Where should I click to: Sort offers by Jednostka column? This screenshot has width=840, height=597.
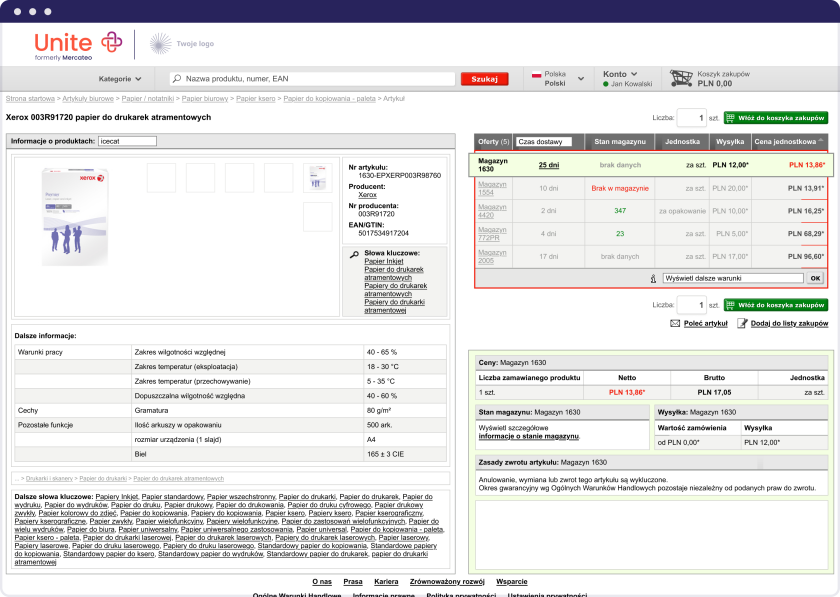682,142
